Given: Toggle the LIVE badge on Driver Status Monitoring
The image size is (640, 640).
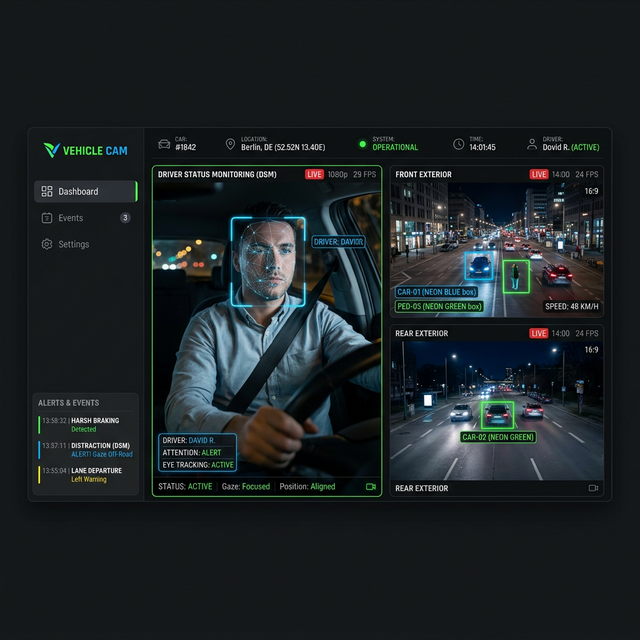Looking at the screenshot, I should tap(314, 174).
